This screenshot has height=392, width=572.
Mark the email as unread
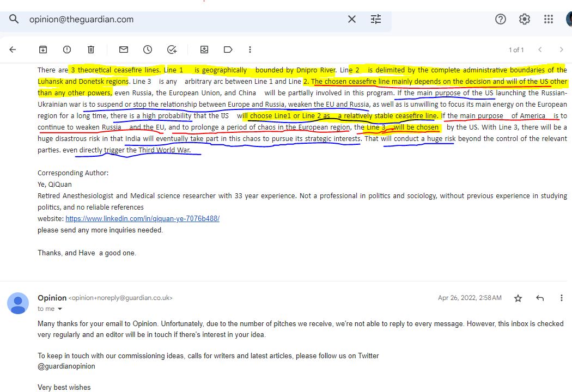(x=124, y=50)
